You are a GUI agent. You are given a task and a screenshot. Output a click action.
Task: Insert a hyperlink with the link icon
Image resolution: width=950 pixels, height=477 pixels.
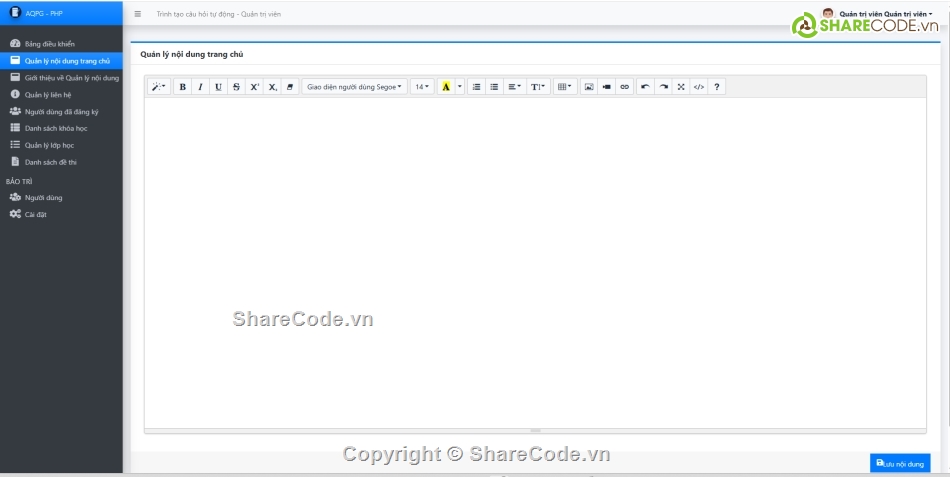point(625,87)
